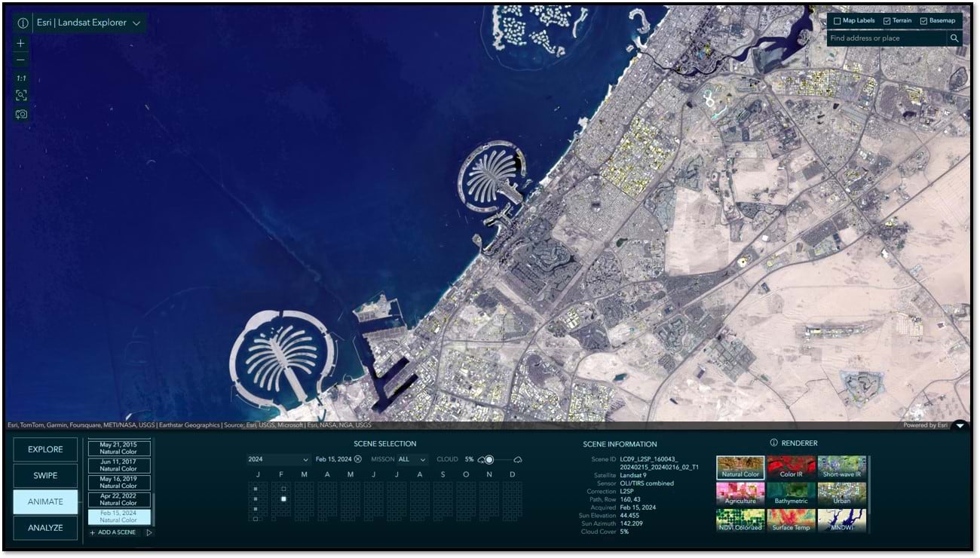Toggle the Map Labels checkbox
This screenshot has height=558, width=980.
838,21
